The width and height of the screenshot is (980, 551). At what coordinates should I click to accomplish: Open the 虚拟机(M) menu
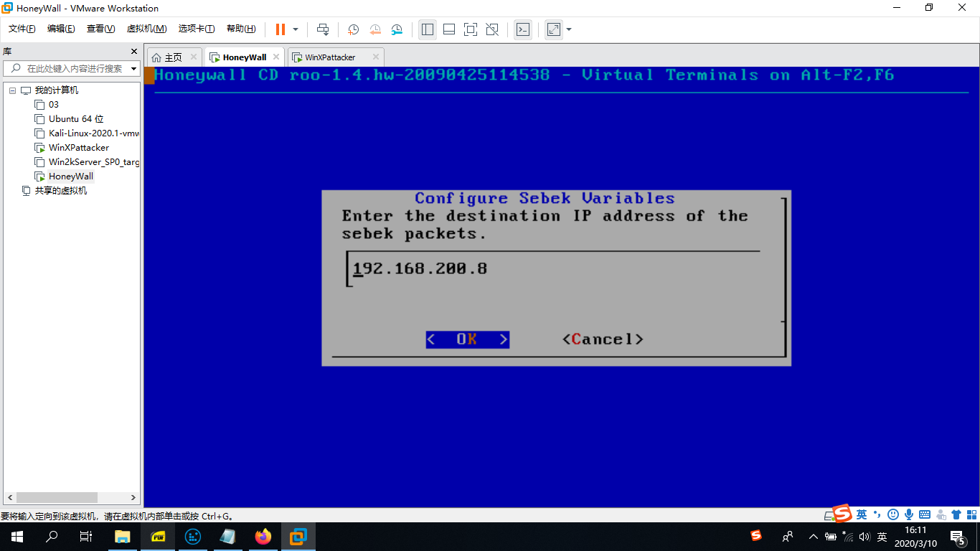pos(146,29)
